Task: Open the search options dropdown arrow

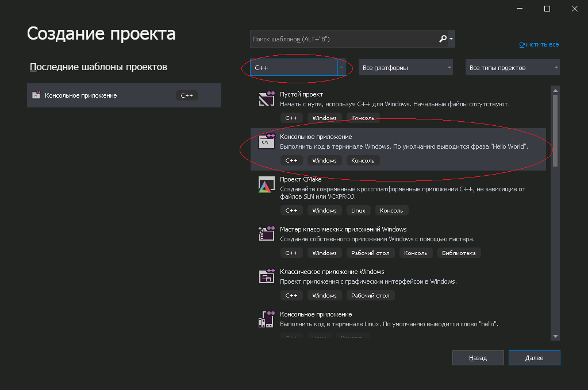Action: point(451,38)
